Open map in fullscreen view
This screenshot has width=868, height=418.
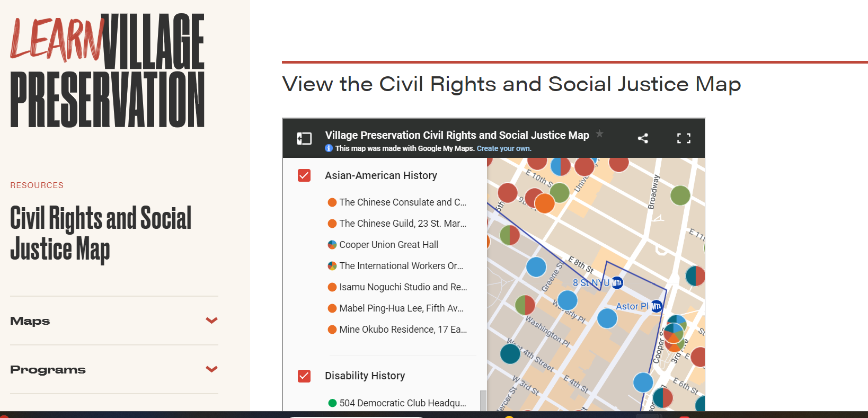click(x=684, y=138)
